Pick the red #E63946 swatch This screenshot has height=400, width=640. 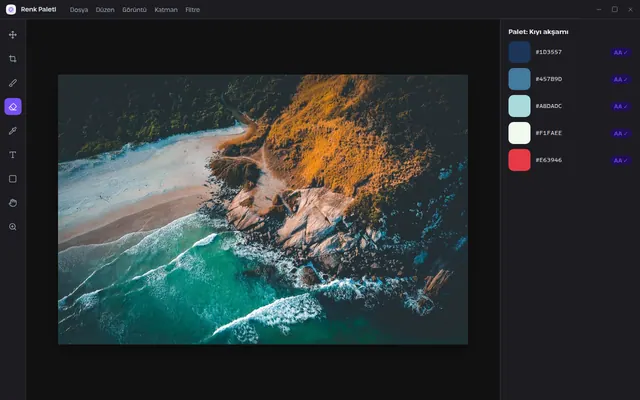[519, 160]
